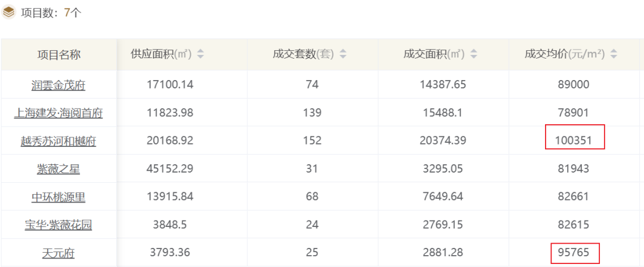Click the sort arrows icon for 成交套数

(342, 54)
